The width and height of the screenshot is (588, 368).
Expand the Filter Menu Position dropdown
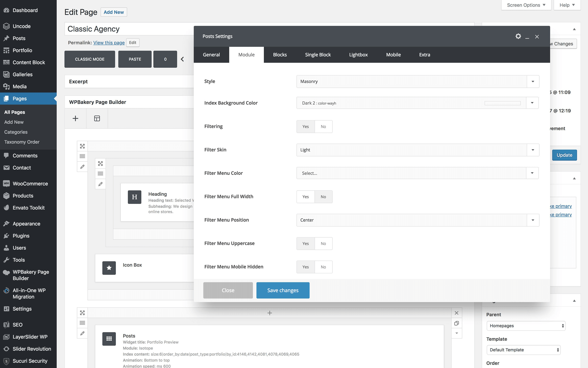(x=533, y=220)
